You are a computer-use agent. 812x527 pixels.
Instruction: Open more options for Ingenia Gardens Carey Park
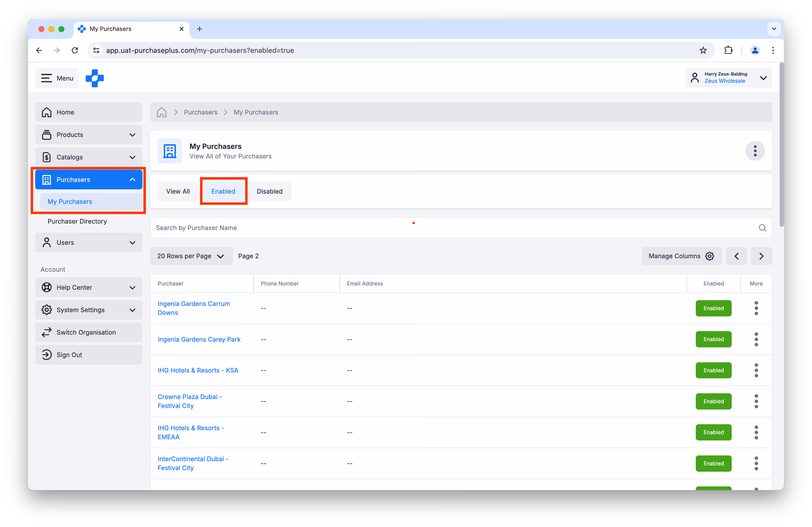pyautogui.click(x=756, y=339)
